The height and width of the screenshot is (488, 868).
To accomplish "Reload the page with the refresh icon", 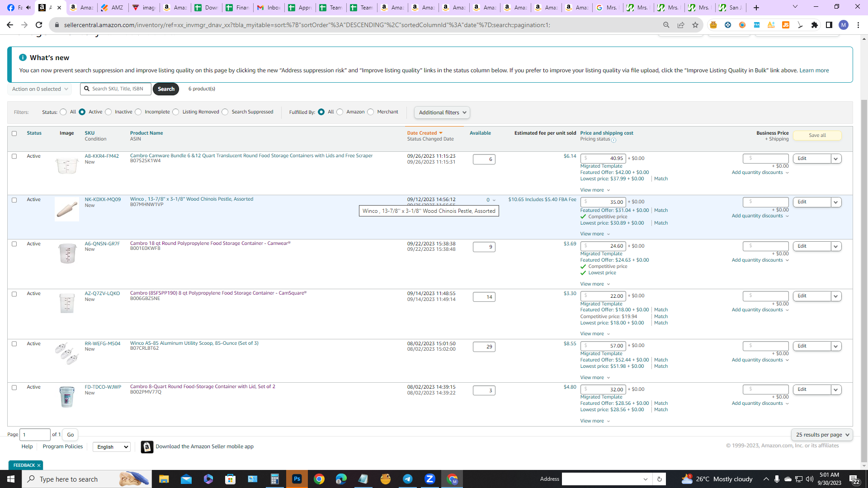I will coord(39,25).
